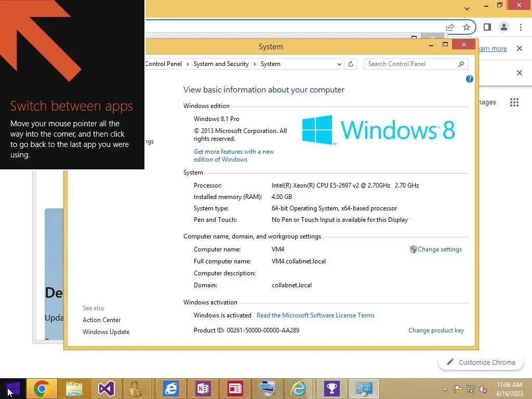Go to System and Security breadcrumb
This screenshot has height=399, width=532.
click(221, 64)
